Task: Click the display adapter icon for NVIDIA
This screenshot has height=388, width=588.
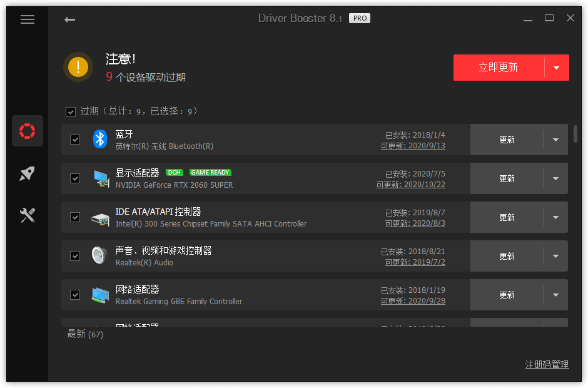Action: tap(101, 178)
